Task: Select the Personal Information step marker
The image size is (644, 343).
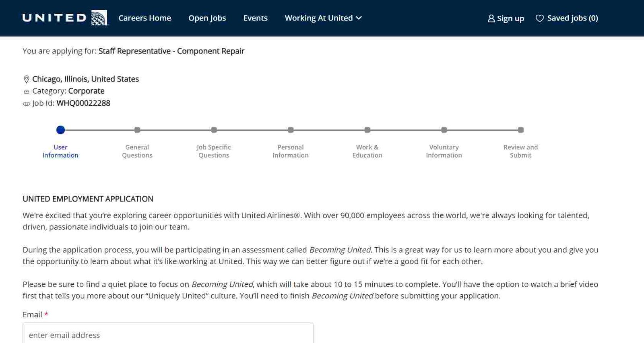Action: [291, 130]
